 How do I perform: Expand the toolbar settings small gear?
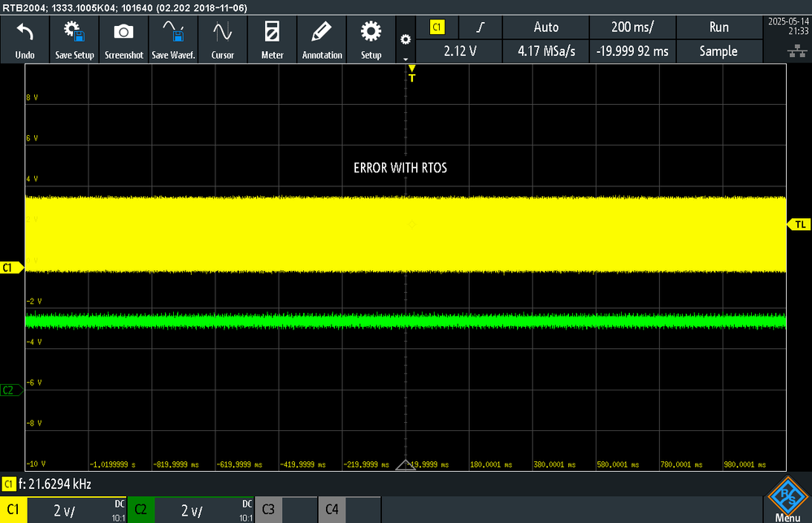(x=406, y=40)
